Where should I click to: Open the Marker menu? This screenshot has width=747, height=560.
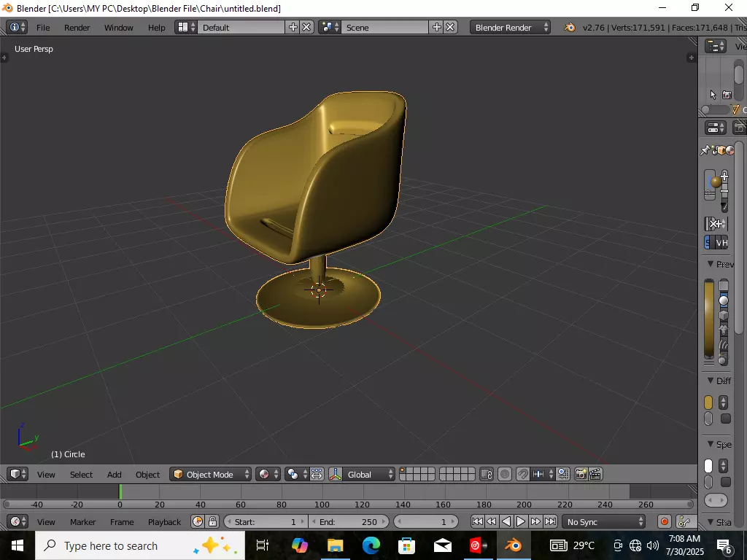83,522
